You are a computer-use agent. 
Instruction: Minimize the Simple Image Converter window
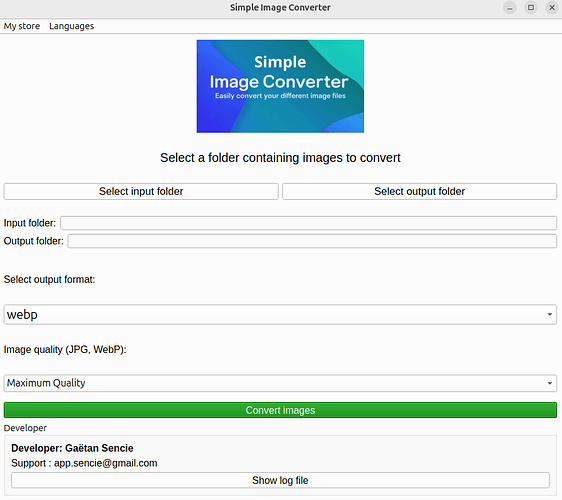point(510,8)
